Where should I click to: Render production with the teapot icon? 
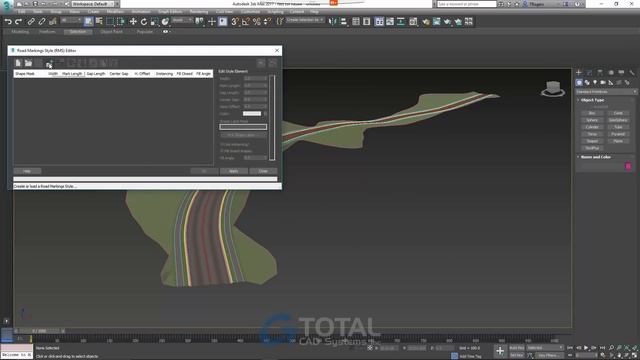pos(447,22)
